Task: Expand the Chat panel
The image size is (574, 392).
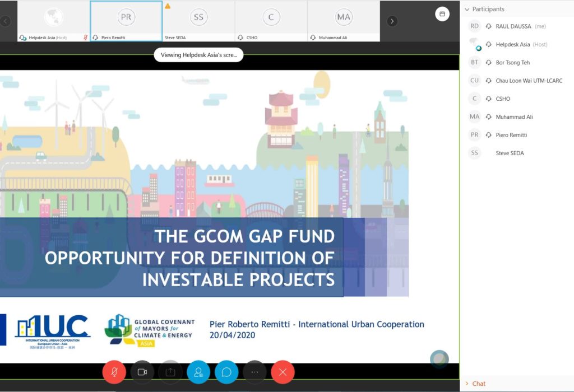Action: 478,384
